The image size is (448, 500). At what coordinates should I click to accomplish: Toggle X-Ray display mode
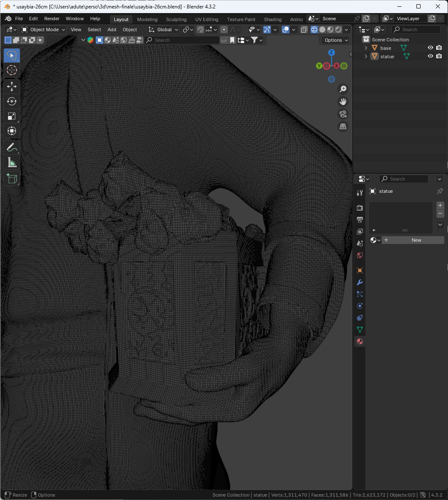click(x=304, y=30)
